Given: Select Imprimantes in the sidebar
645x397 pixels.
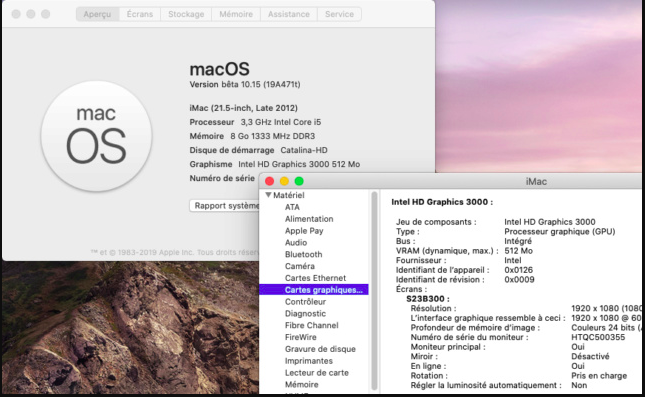Looking at the screenshot, I should [309, 361].
